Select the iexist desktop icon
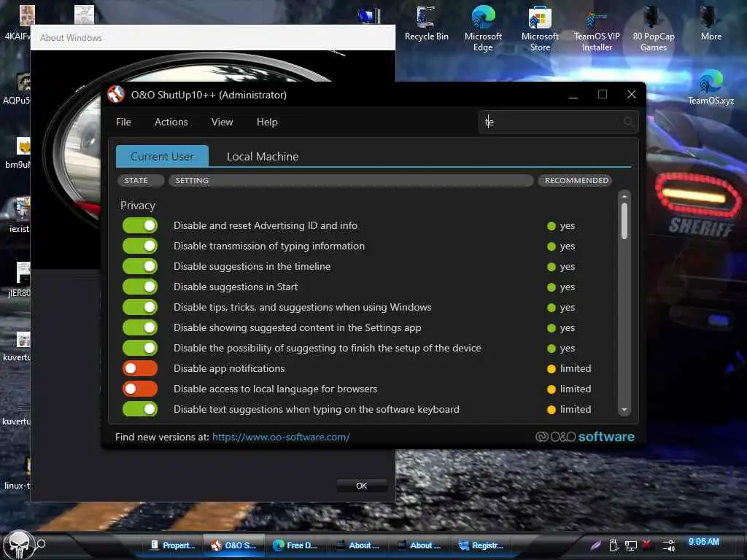Image resolution: width=747 pixels, height=560 pixels. click(19, 215)
